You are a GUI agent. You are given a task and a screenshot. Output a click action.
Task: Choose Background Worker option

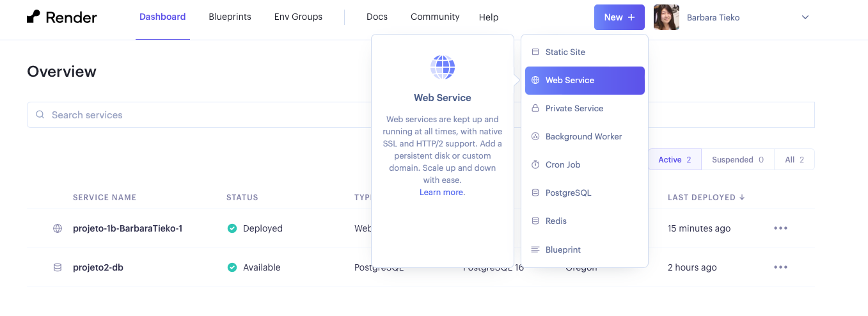pos(585,136)
